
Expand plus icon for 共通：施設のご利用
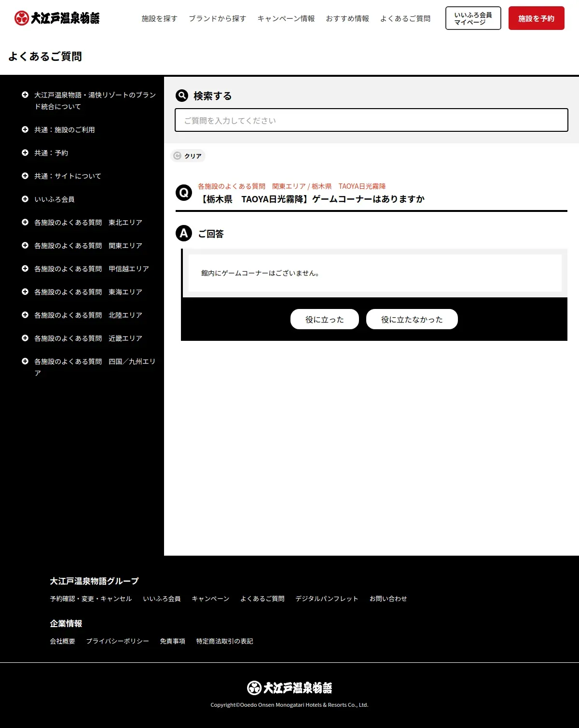[x=25, y=129]
